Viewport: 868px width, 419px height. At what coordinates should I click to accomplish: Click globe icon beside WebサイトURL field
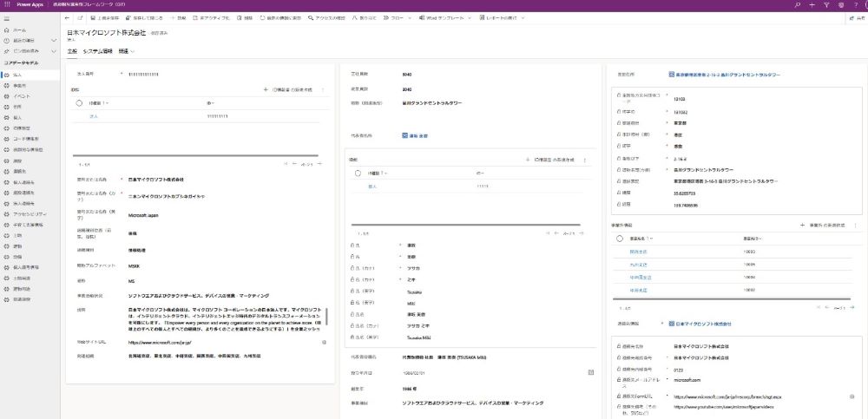324,342
